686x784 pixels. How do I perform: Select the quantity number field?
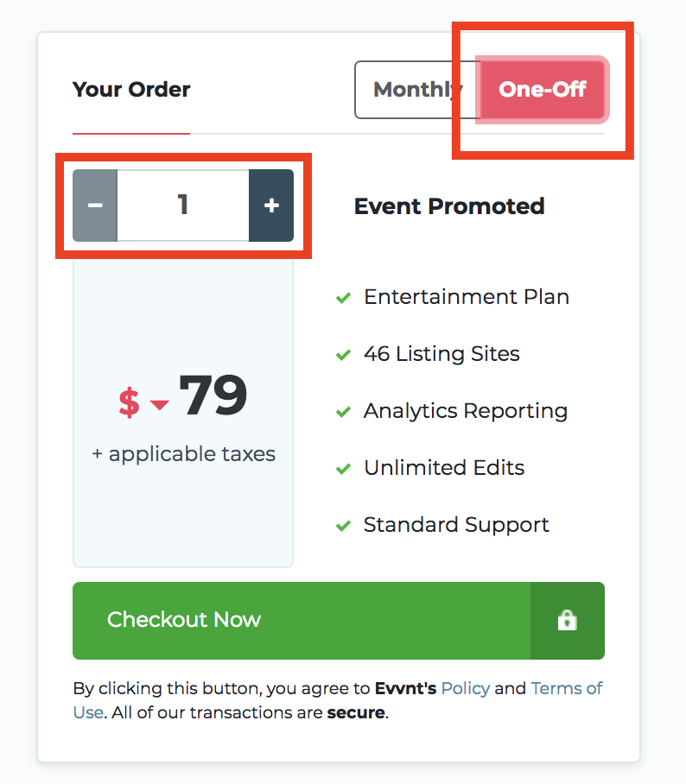pyautogui.click(x=183, y=205)
